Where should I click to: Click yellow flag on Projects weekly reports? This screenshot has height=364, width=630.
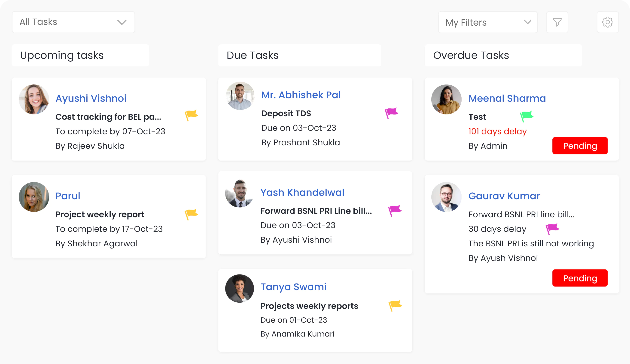395,305
